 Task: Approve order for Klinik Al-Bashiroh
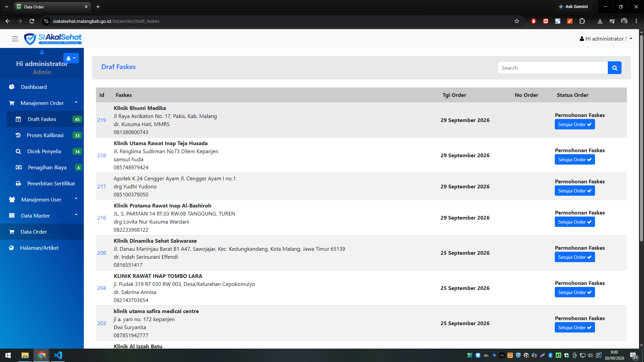(575, 222)
